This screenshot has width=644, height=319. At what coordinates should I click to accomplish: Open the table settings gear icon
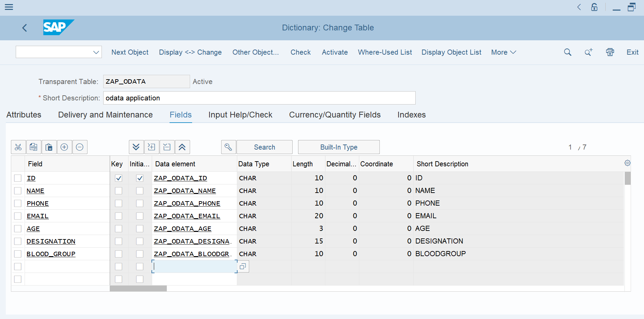[x=627, y=163]
